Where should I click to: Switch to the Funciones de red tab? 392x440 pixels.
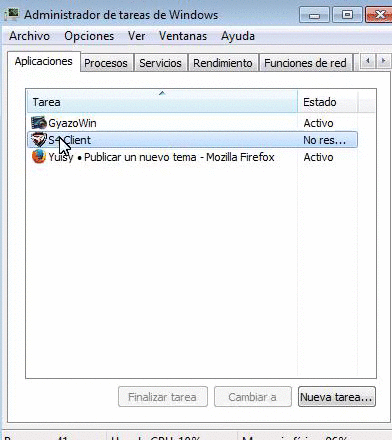click(x=305, y=63)
